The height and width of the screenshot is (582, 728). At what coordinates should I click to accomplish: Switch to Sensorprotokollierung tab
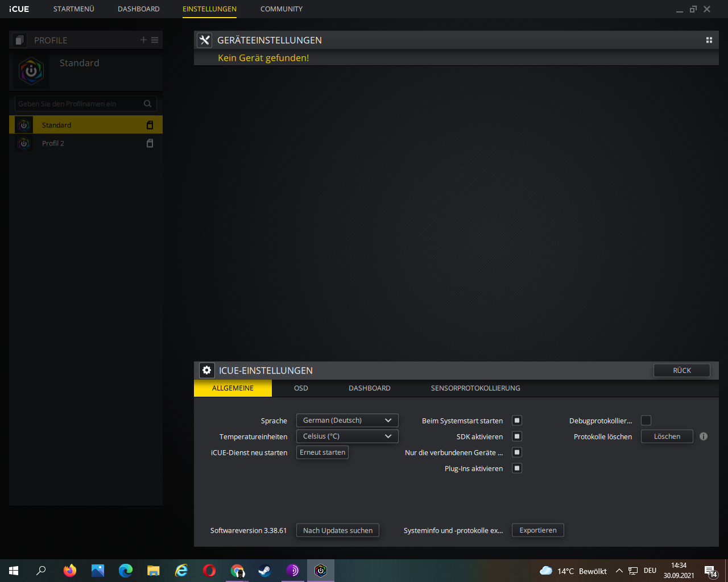[x=475, y=388]
